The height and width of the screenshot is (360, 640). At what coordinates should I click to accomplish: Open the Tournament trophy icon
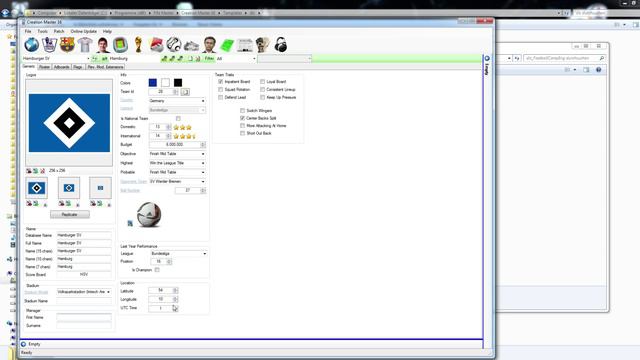tap(138, 45)
